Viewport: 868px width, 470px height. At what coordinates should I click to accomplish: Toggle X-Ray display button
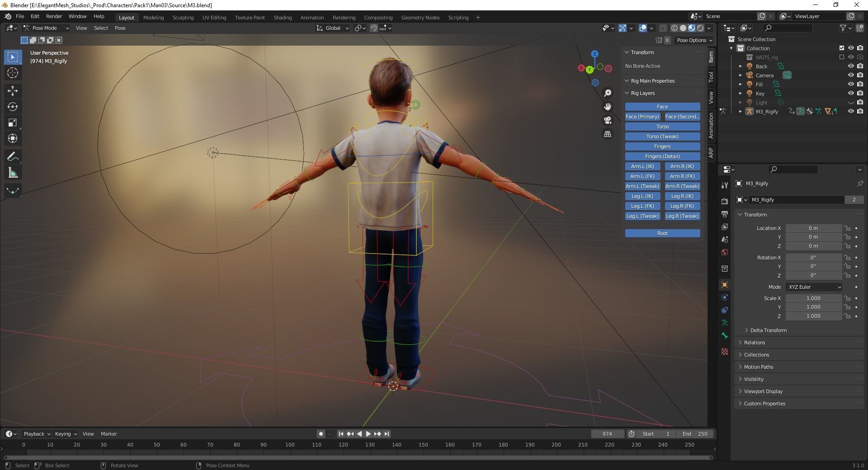(x=663, y=28)
